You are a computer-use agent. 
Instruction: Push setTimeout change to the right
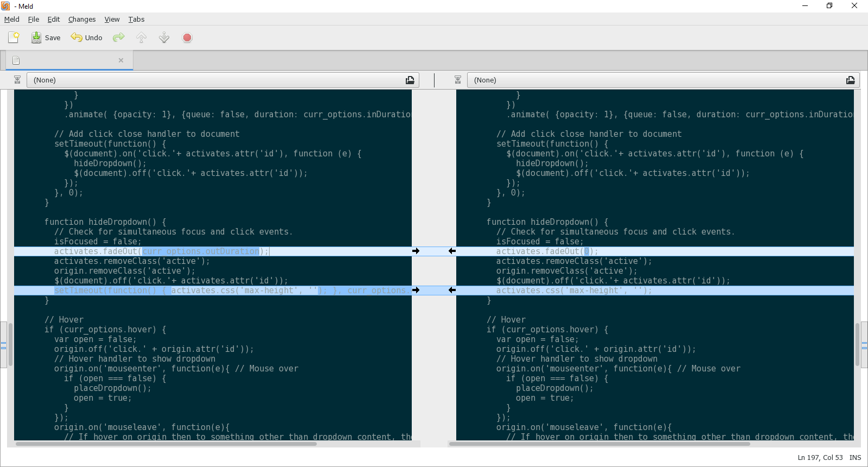[x=416, y=290]
